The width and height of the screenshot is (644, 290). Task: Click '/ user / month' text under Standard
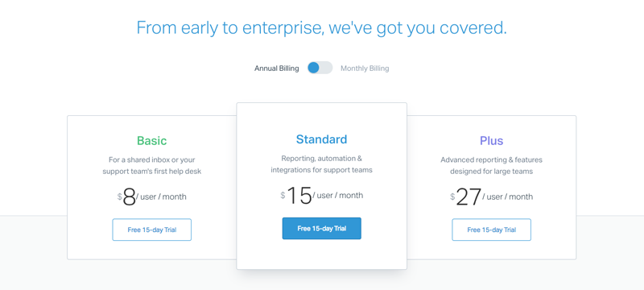(337, 196)
